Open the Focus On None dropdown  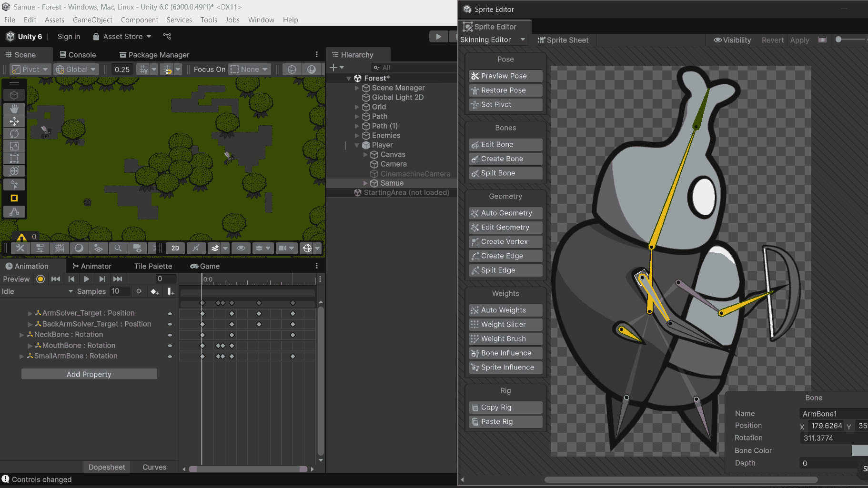click(x=250, y=70)
